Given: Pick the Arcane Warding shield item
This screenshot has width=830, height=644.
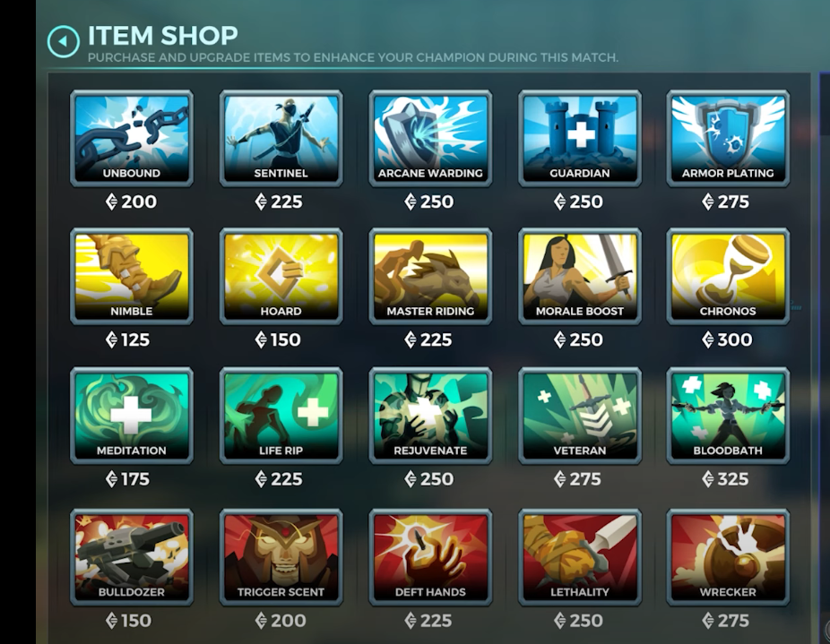Looking at the screenshot, I should (x=430, y=138).
